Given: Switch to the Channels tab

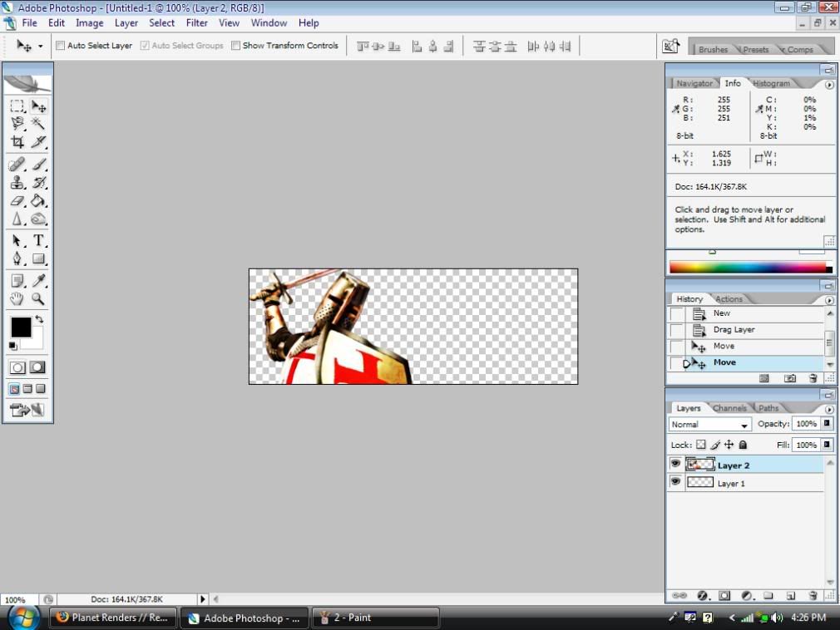Looking at the screenshot, I should point(729,408).
